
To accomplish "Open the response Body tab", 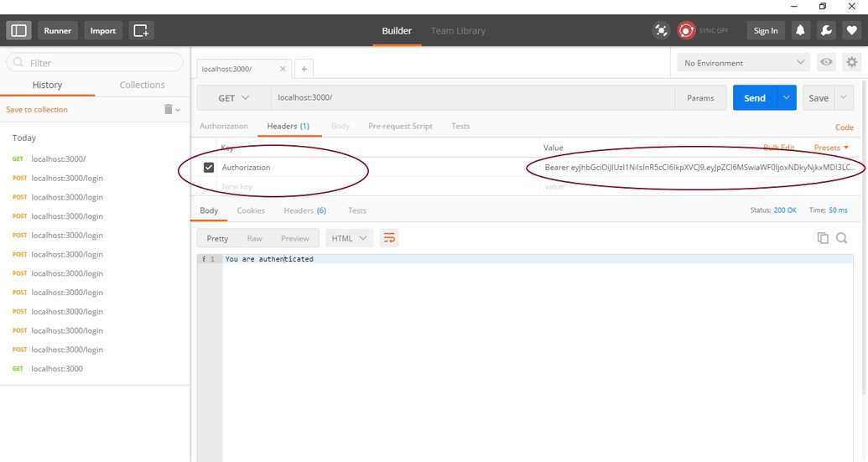I will (209, 210).
